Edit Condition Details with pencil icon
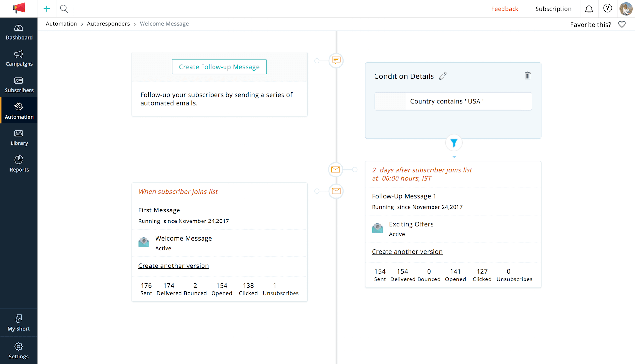635x364 pixels. tap(443, 76)
